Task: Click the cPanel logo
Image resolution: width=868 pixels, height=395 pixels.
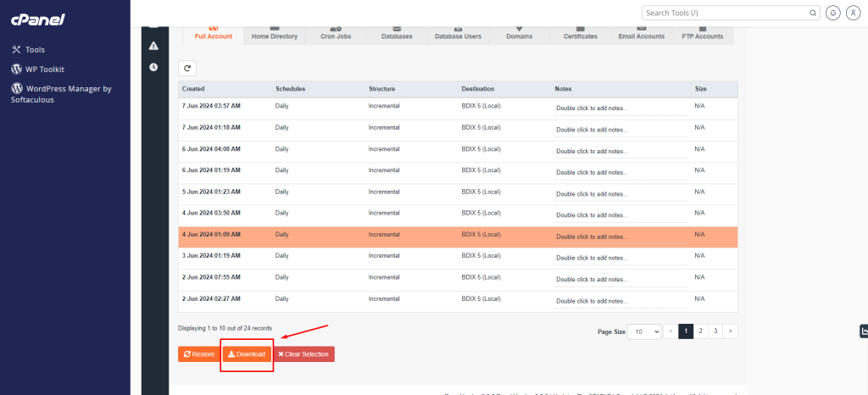Action: (x=38, y=19)
